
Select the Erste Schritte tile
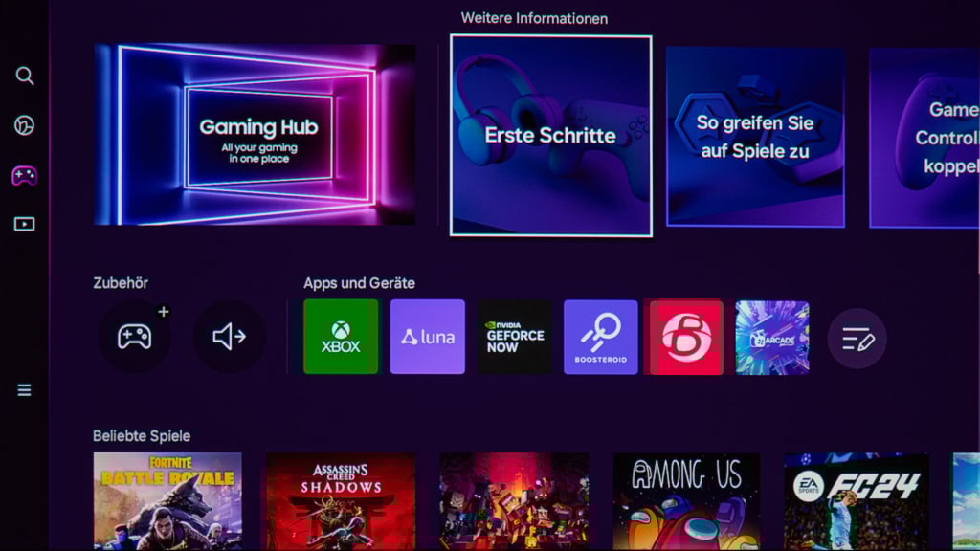(551, 136)
